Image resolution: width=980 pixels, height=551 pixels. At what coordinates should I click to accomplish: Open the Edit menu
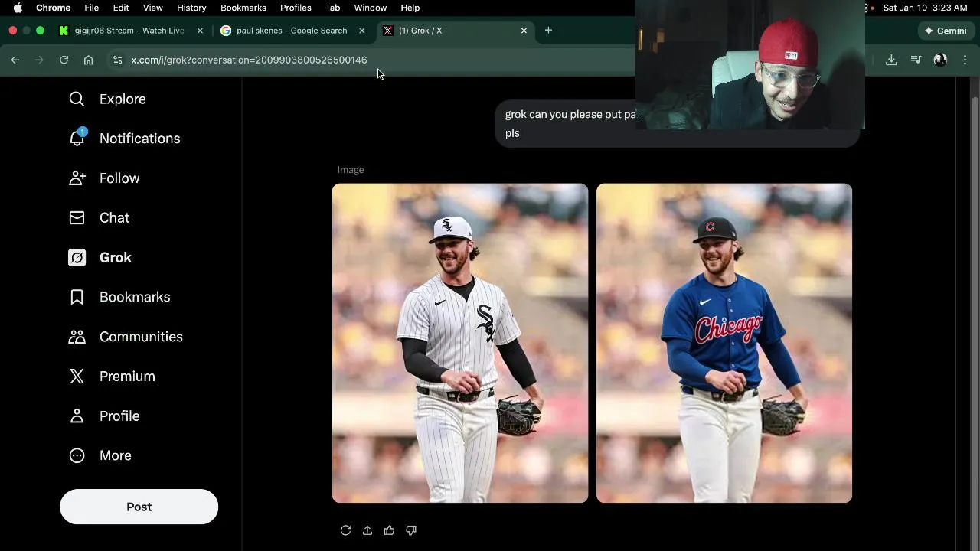pyautogui.click(x=121, y=8)
